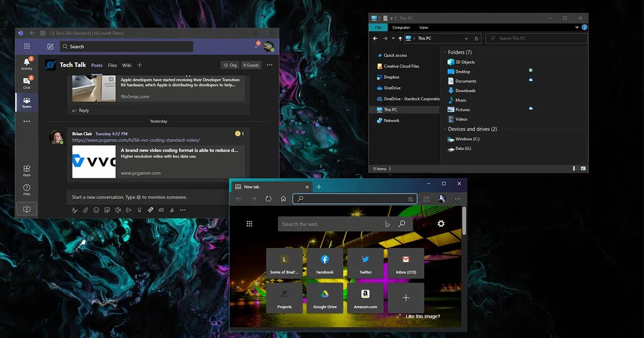
Task: Click the Teams app launcher grid icon
Action: pos(27,46)
